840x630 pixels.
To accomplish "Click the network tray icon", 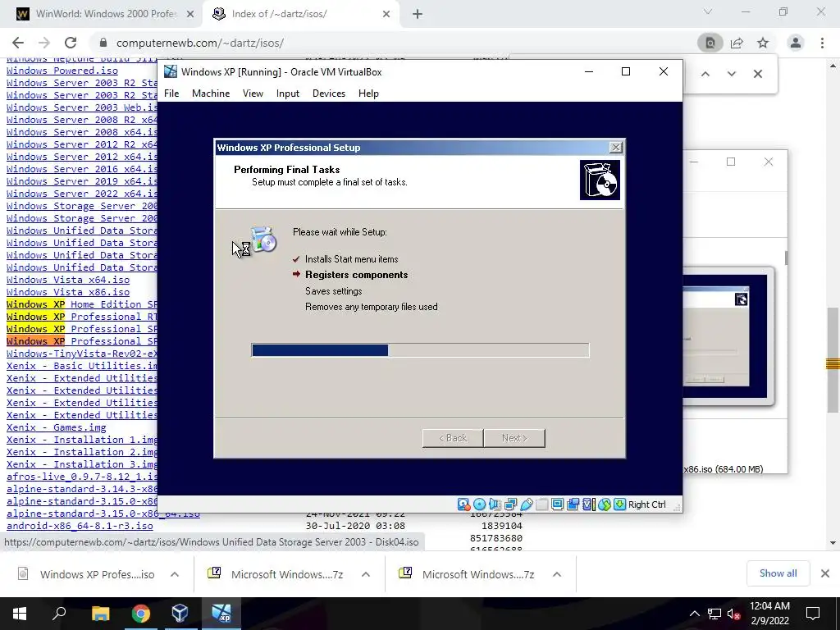I will point(714,614).
